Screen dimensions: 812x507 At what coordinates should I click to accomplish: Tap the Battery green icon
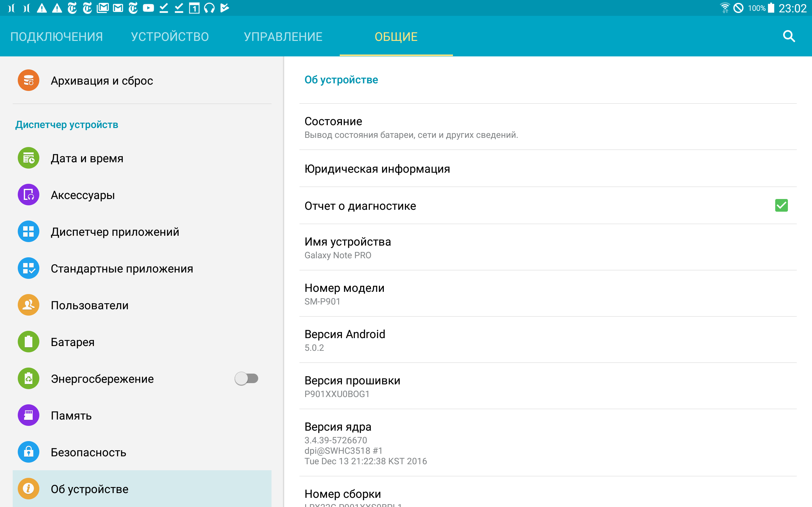[x=29, y=342]
